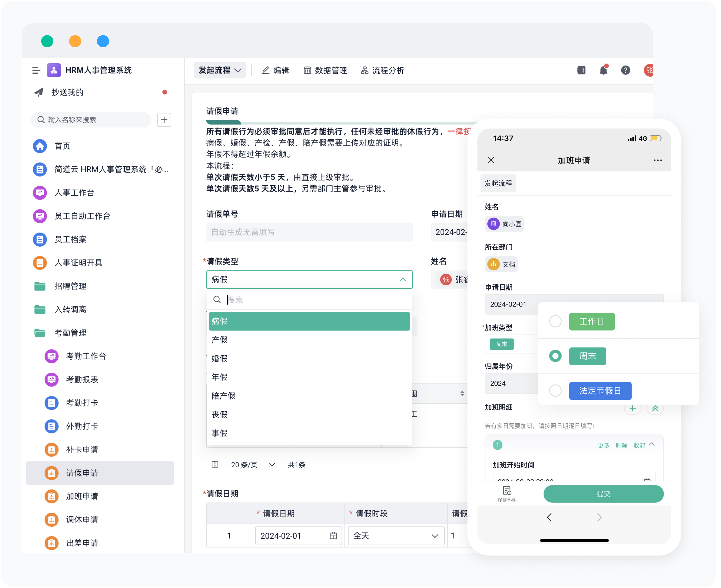This screenshot has width=721, height=588.
Task: Choose 丧假 from the leave type list
Action: tap(309, 414)
